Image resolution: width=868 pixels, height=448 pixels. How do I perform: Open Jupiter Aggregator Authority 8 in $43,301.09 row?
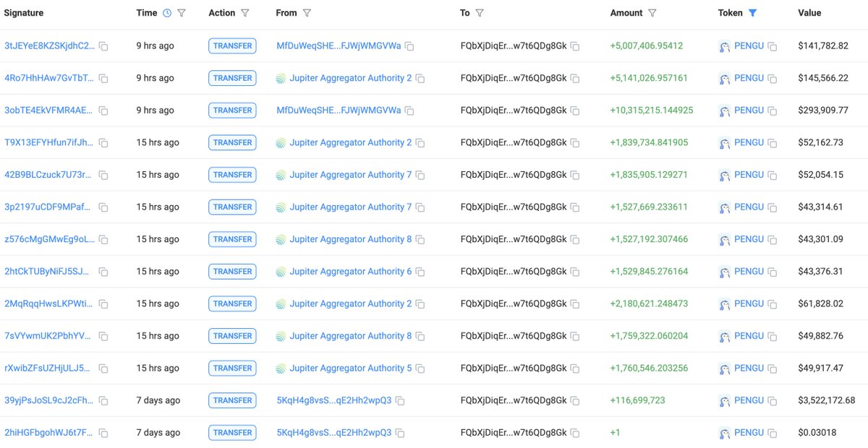pos(350,239)
